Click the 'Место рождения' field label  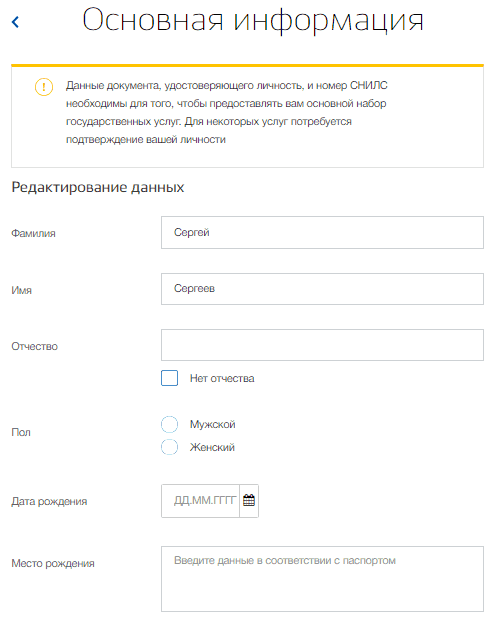53,563
